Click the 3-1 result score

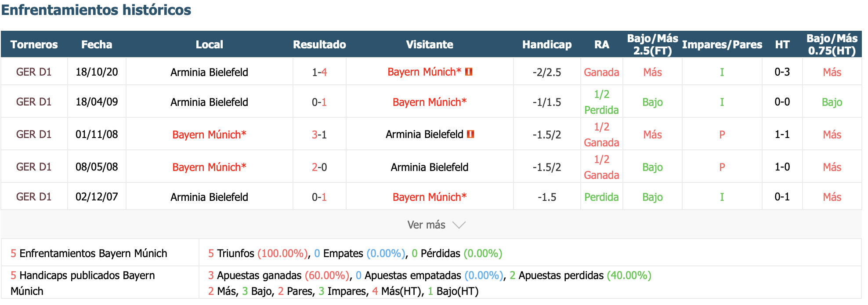pos(319,134)
